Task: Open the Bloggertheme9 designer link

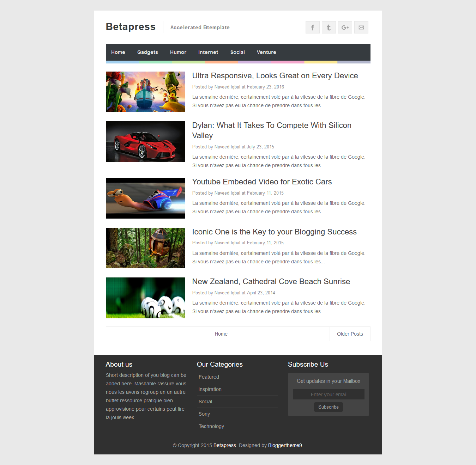Action: 285,445
